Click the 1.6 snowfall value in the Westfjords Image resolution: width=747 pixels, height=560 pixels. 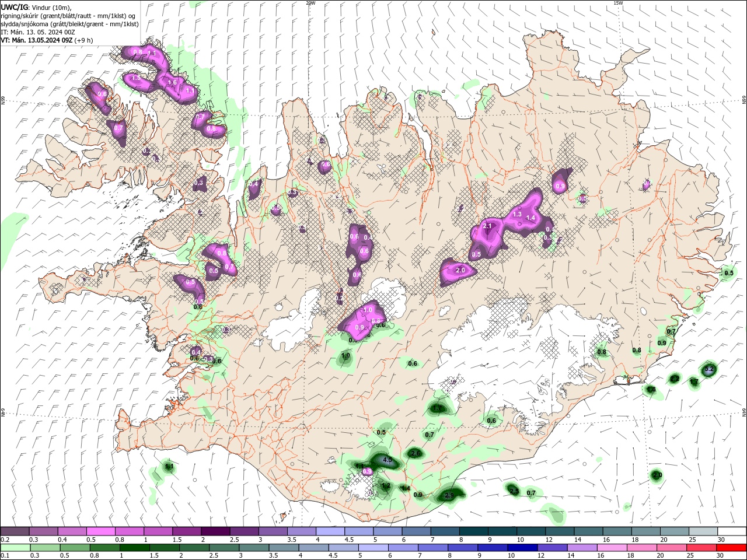pyautogui.click(x=172, y=82)
